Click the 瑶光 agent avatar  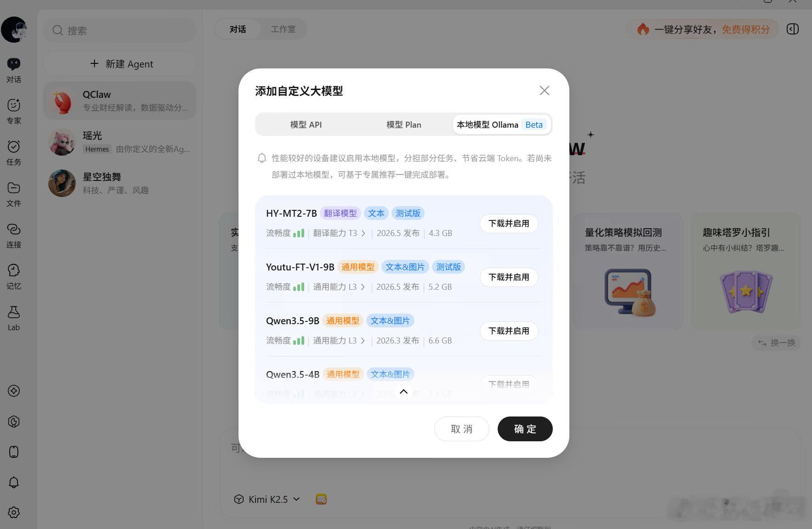pos(62,142)
